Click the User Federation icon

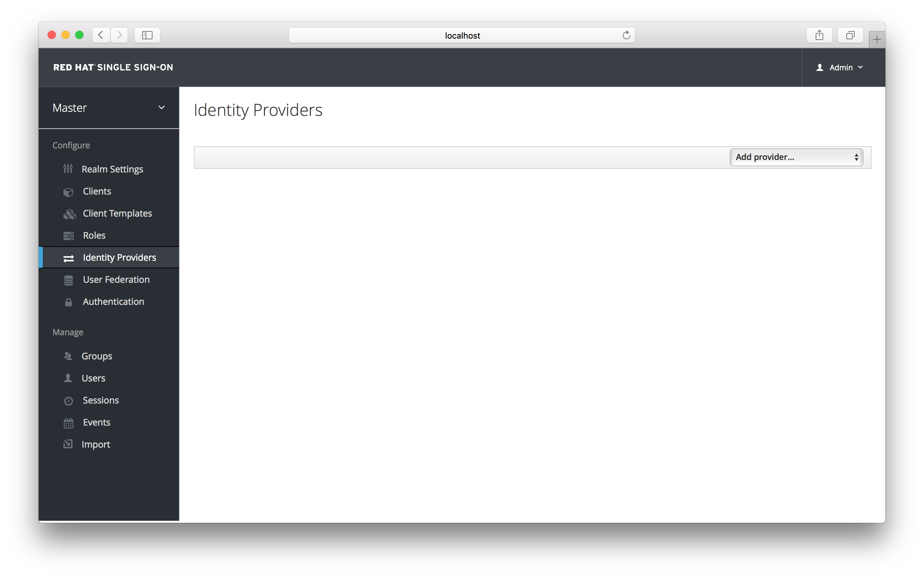click(68, 279)
